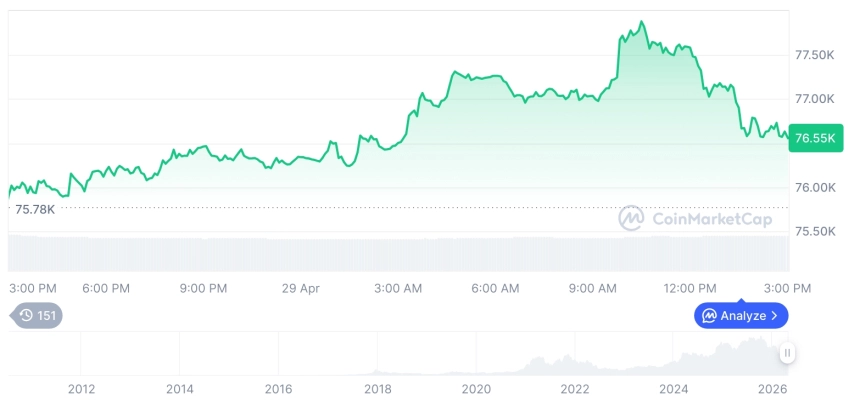The height and width of the screenshot is (401, 860).
Task: Click 2018 on the overview timeline
Action: (x=377, y=388)
